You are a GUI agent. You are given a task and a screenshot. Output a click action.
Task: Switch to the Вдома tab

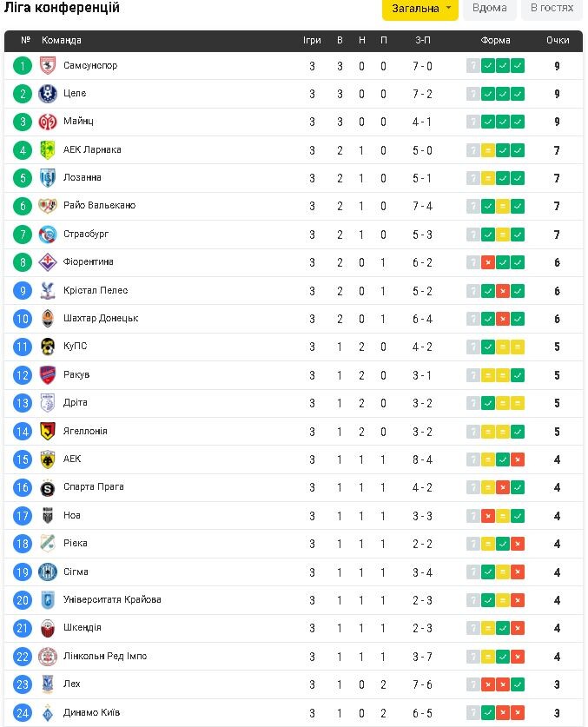490,9
